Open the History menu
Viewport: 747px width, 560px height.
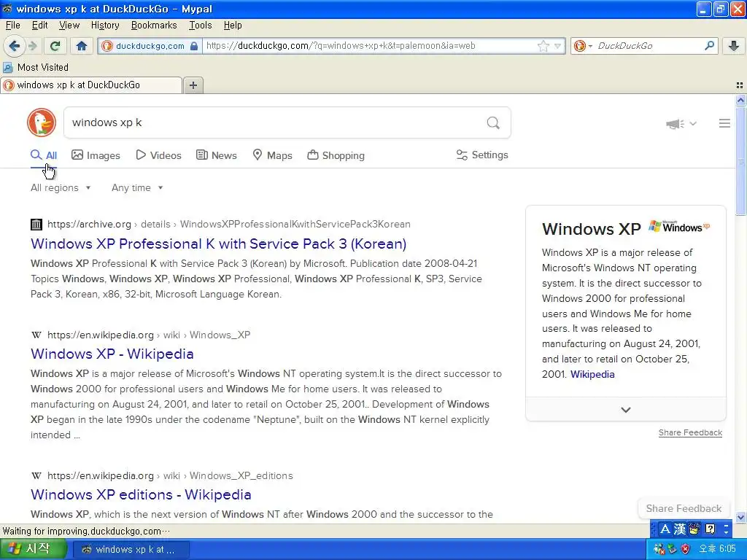pyautogui.click(x=105, y=26)
